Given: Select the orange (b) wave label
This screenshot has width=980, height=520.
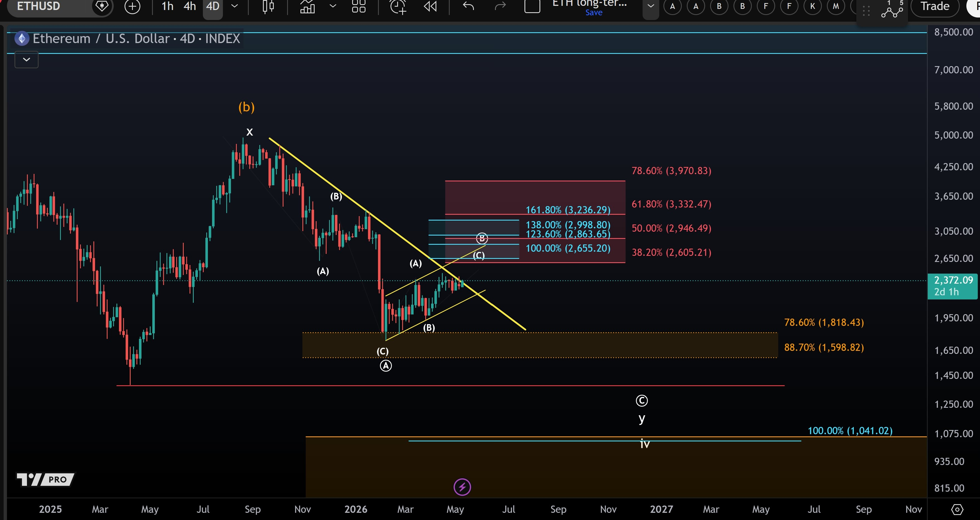Looking at the screenshot, I should 247,107.
